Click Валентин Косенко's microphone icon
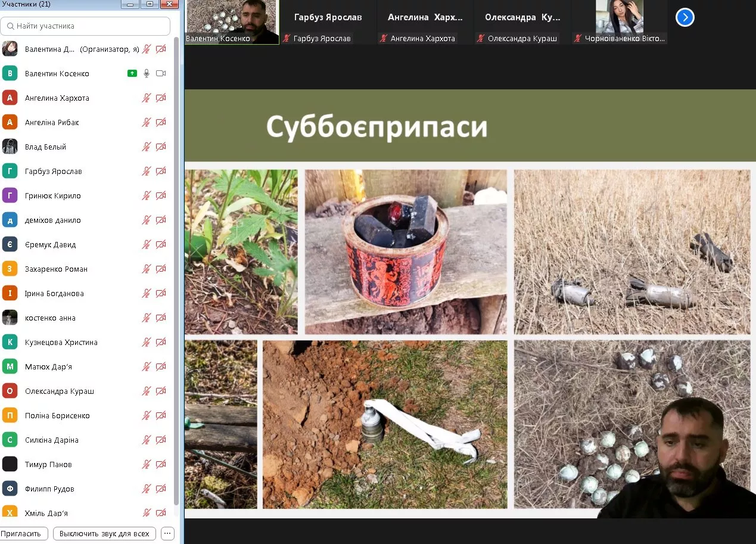The width and height of the screenshot is (756, 544). (x=147, y=73)
